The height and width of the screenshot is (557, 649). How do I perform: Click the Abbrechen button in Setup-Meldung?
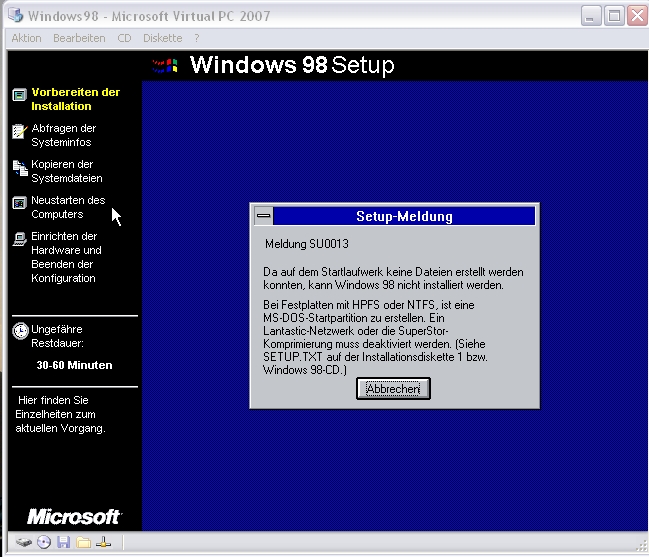[393, 389]
